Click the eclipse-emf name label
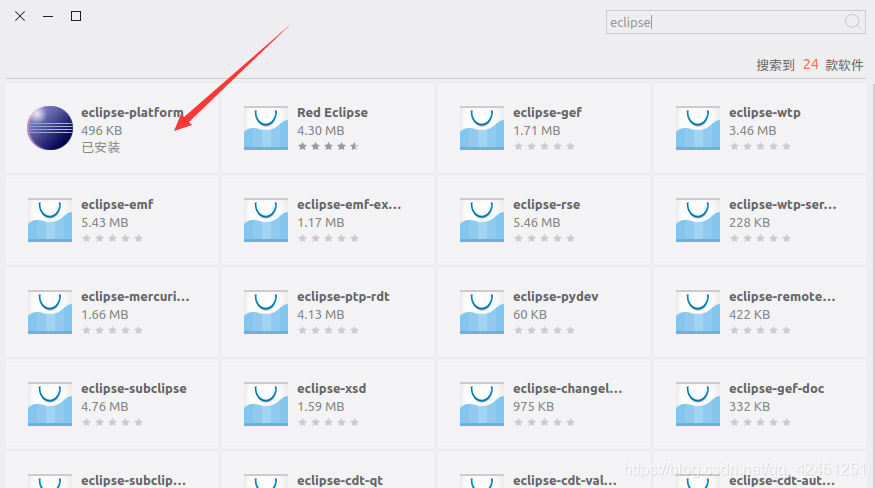Screen dimensions: 875x488 click(117, 205)
